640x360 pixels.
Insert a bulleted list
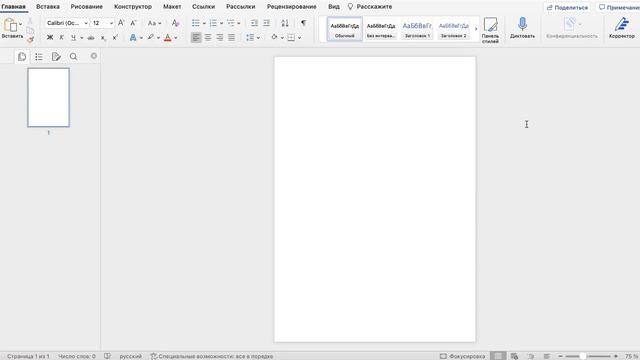pos(196,23)
